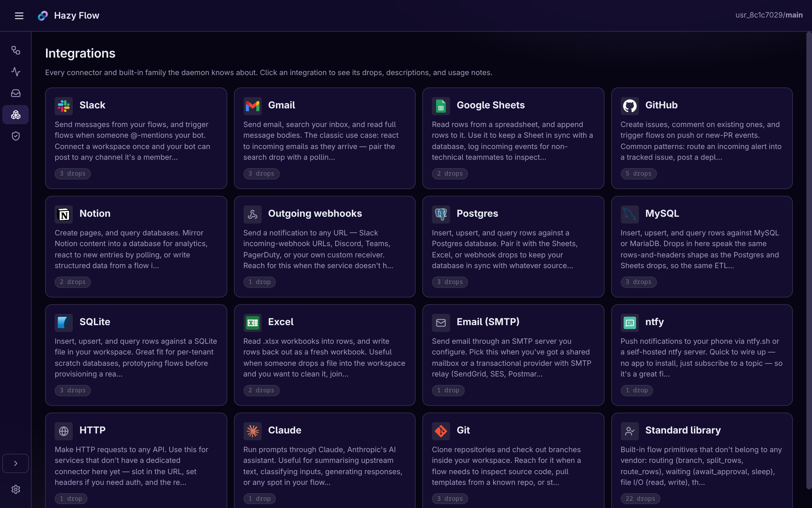Click the SQLite logo icon
812x508 pixels.
(64, 323)
